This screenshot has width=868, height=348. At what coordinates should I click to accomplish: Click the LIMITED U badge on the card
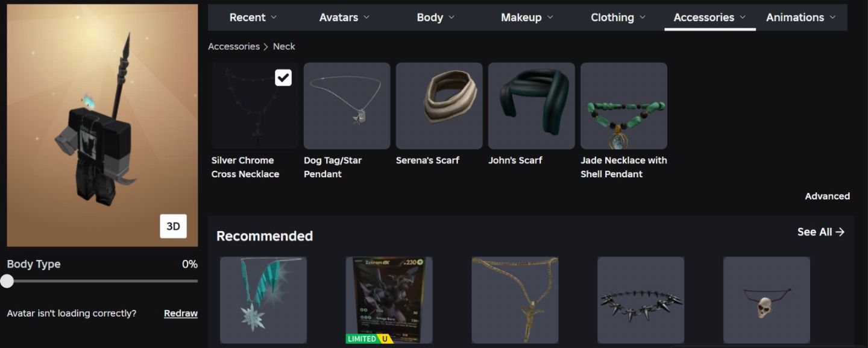coord(370,339)
